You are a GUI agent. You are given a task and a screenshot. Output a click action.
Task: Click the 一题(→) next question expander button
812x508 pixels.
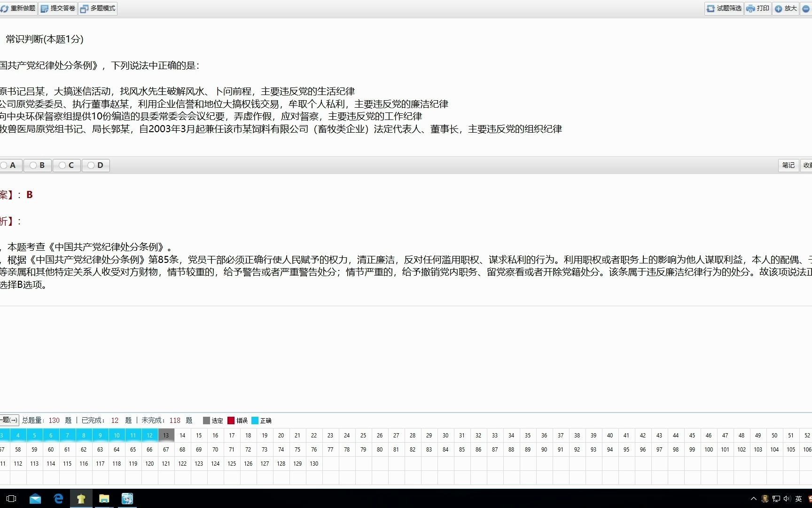8,420
